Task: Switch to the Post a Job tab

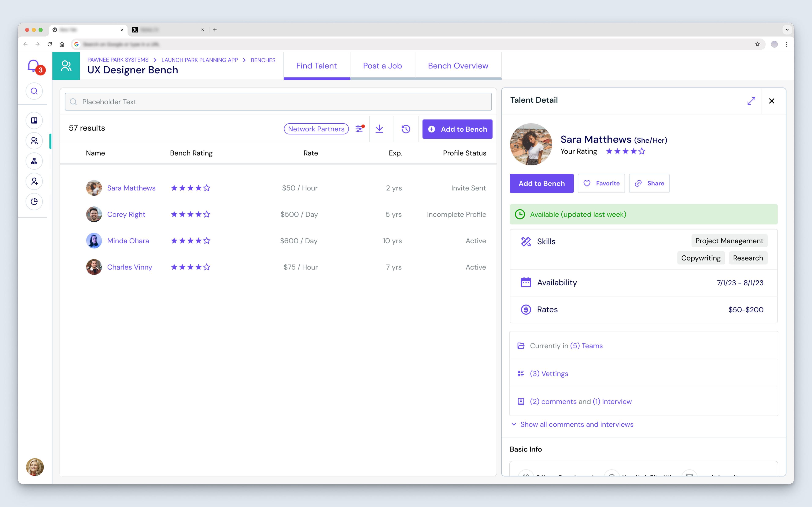Action: pyautogui.click(x=382, y=66)
